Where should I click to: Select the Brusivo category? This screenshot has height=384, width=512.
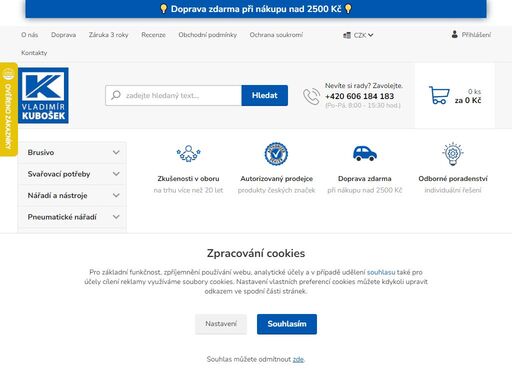(41, 152)
